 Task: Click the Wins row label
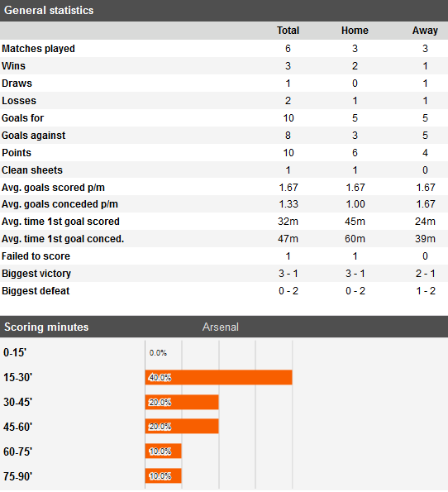pyautogui.click(x=13, y=66)
